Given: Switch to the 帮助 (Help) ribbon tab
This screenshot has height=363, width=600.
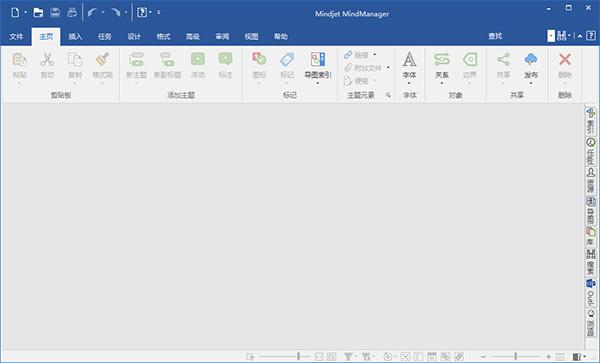Looking at the screenshot, I should tap(281, 36).
